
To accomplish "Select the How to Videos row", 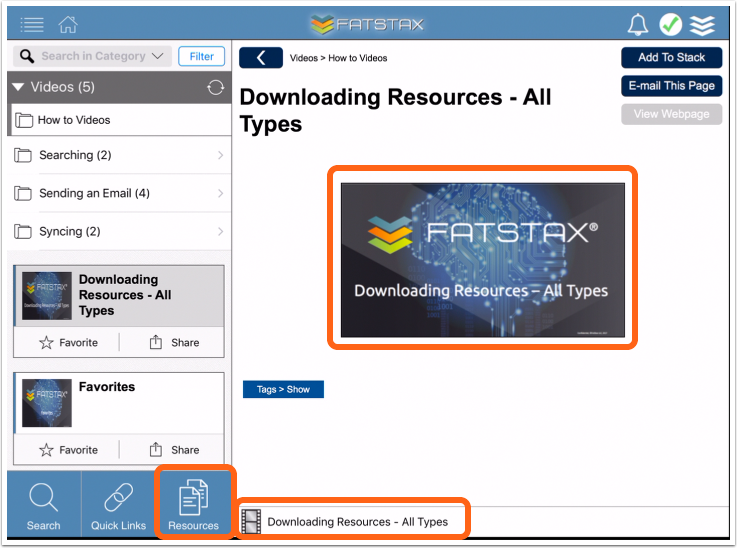I will (x=121, y=120).
